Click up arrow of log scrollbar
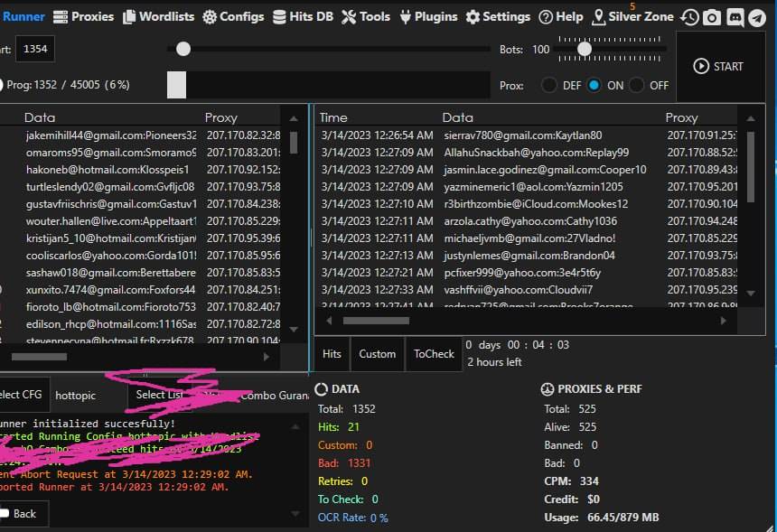This screenshot has width=777, height=532. pos(295,426)
